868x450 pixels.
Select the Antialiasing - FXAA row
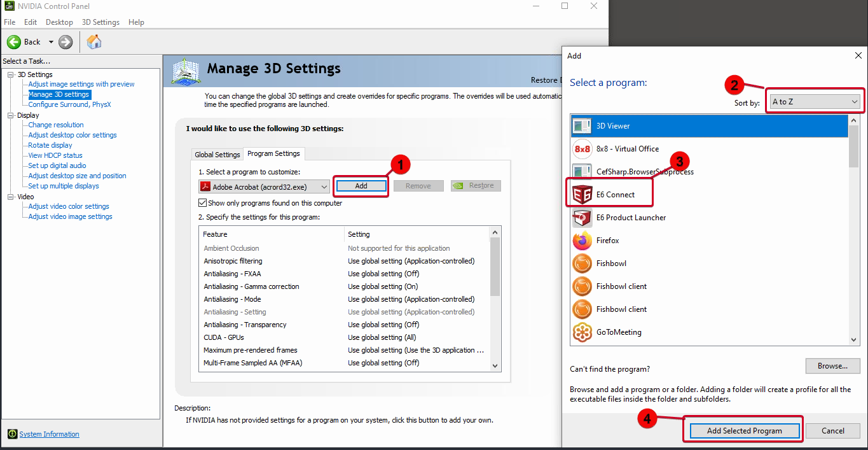[x=344, y=274]
